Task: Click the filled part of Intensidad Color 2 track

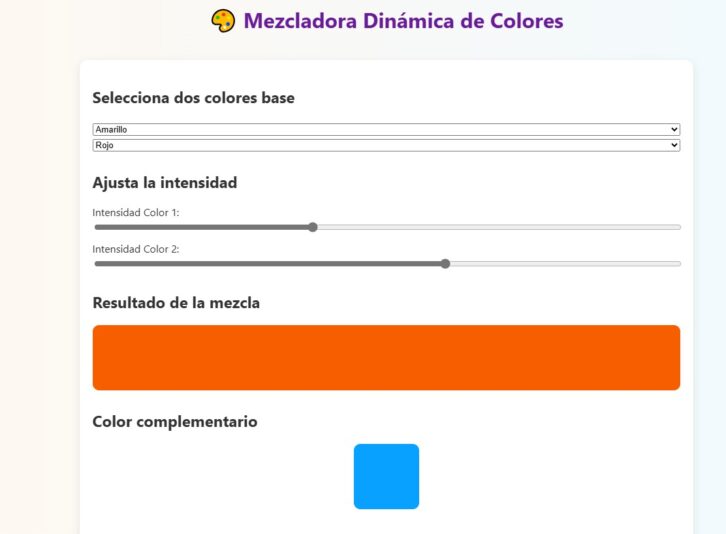Action: pyautogui.click(x=270, y=264)
